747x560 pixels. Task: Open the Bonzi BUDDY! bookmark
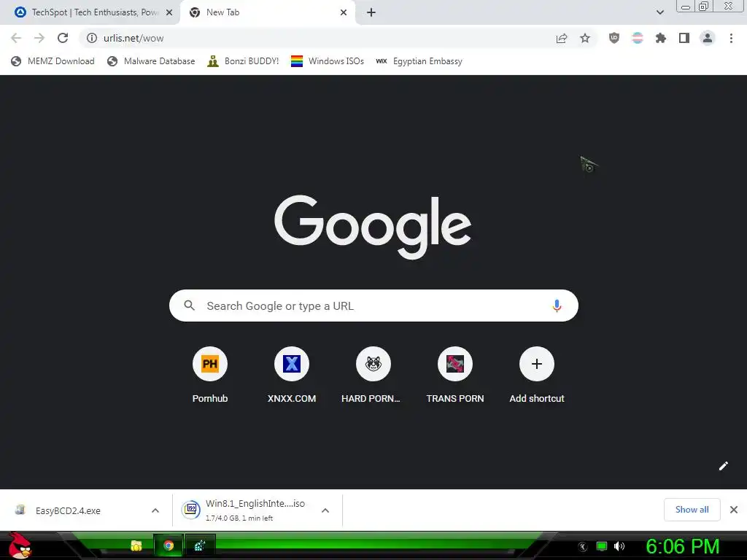coord(243,61)
